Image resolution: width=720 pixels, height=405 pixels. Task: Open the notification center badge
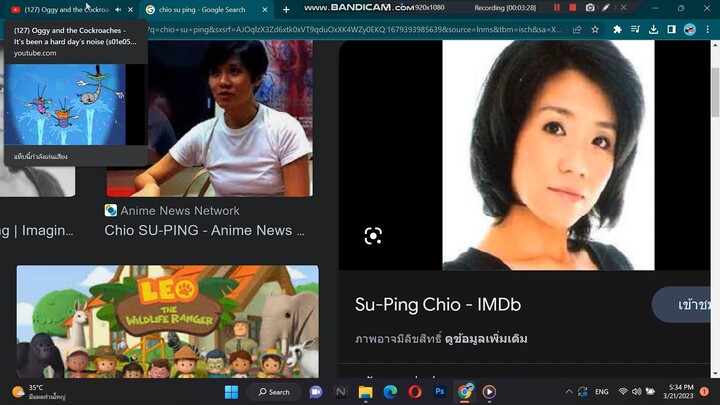point(704,392)
